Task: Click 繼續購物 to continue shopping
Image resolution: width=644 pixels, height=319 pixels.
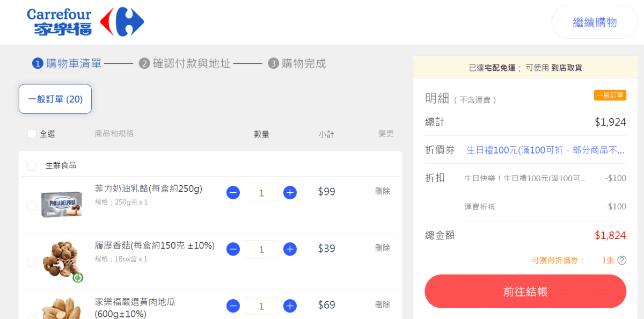Action: tap(594, 22)
